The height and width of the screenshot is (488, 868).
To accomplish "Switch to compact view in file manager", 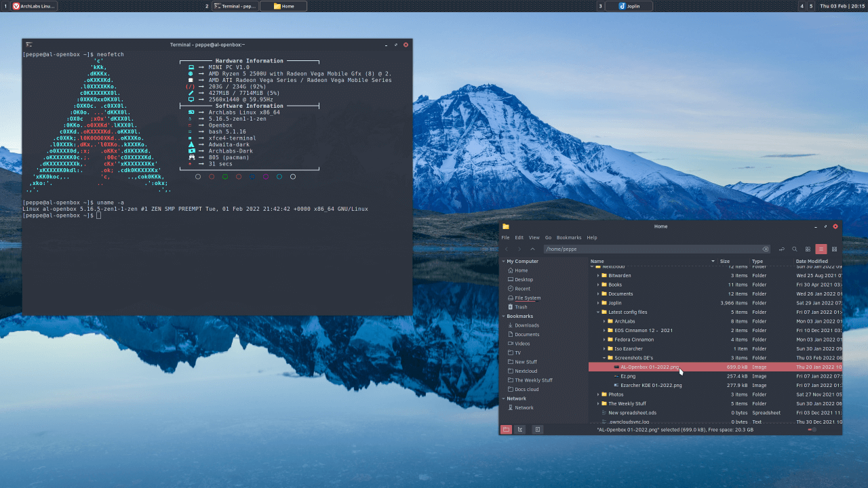I will [x=834, y=249].
